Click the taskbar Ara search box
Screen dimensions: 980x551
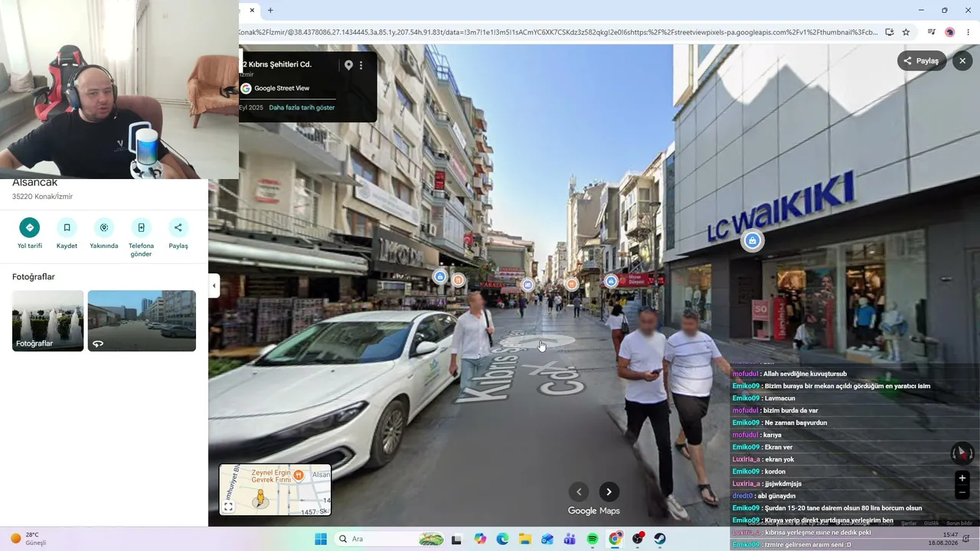coord(391,539)
